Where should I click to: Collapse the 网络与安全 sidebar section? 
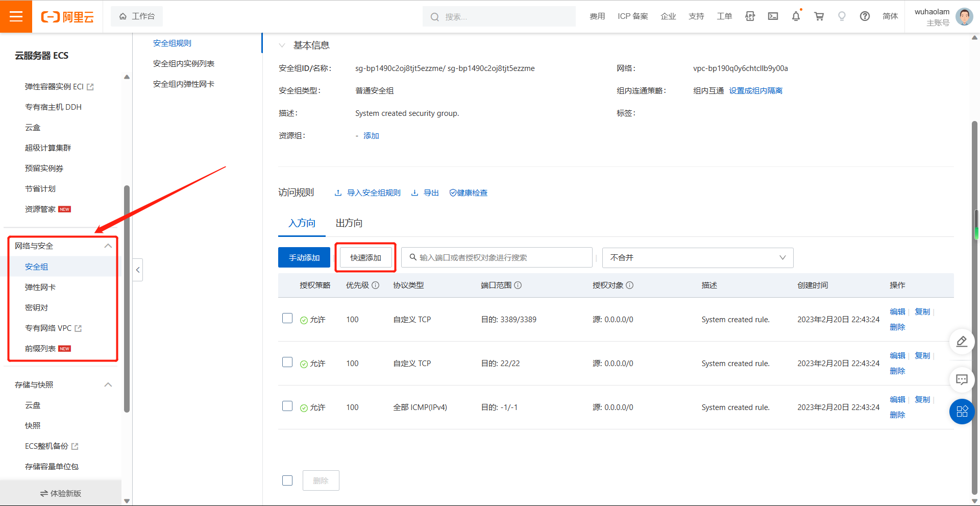click(x=108, y=246)
